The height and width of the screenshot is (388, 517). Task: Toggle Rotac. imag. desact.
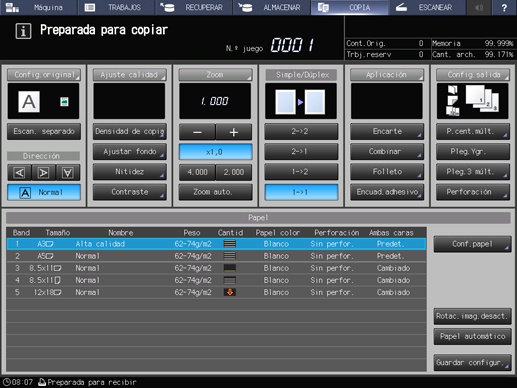point(472,316)
